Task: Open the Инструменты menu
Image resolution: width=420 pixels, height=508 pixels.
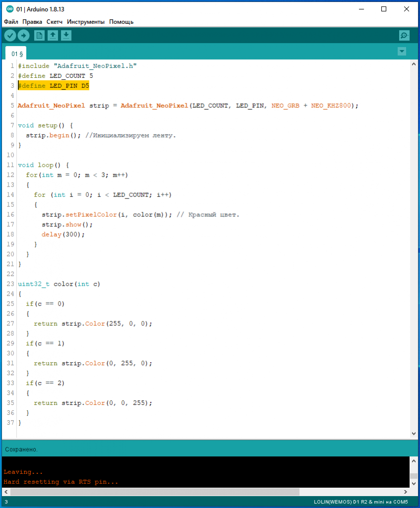Action: tap(85, 22)
